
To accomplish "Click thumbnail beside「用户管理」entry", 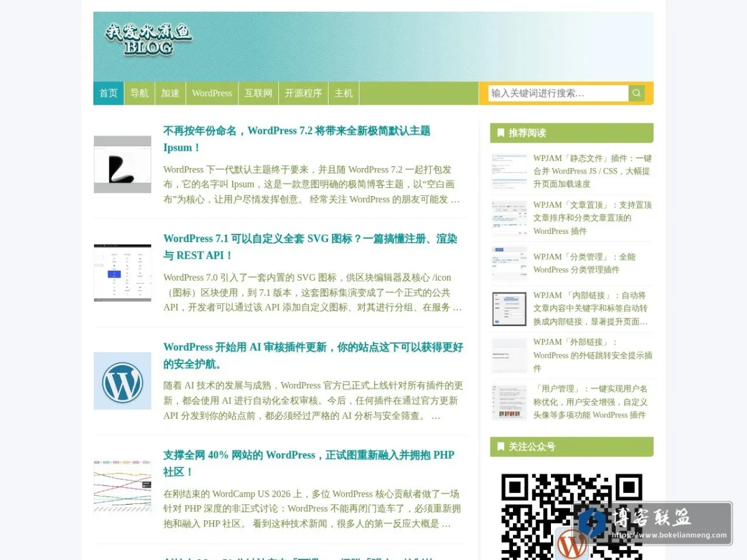I will pyautogui.click(x=509, y=402).
